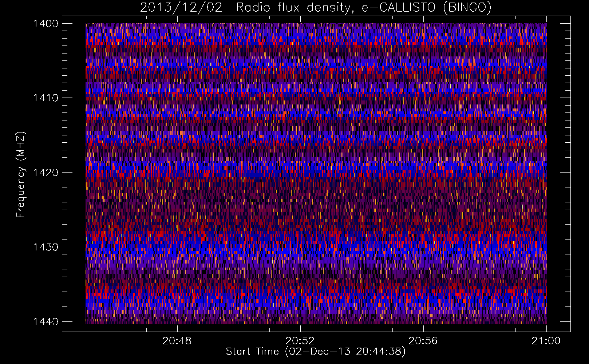589x364 pixels.
Task: Click the 'Start Time (02-Dec-13 20:44:38)' axis label
Action: 316,352
